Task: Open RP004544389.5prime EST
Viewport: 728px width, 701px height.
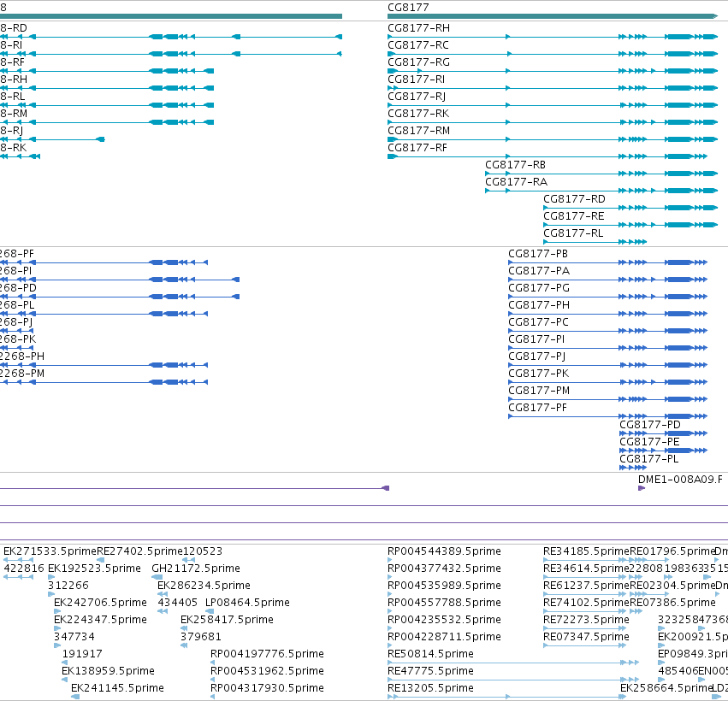Action: pyautogui.click(x=444, y=551)
